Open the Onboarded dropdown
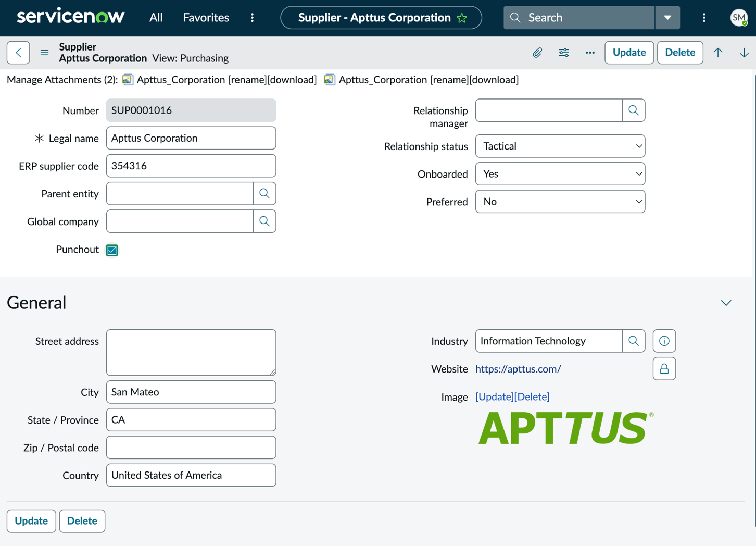Screen dimensions: 756x546 pyautogui.click(x=560, y=174)
